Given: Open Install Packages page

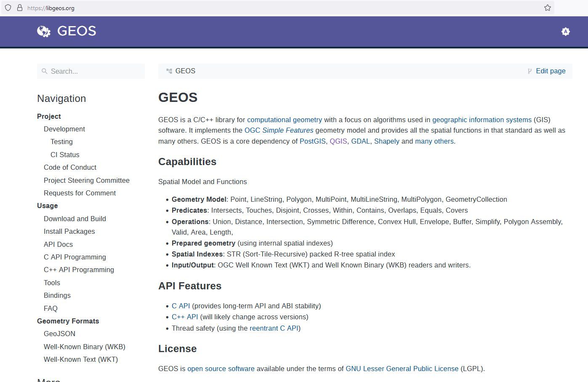Looking at the screenshot, I should [x=69, y=231].
